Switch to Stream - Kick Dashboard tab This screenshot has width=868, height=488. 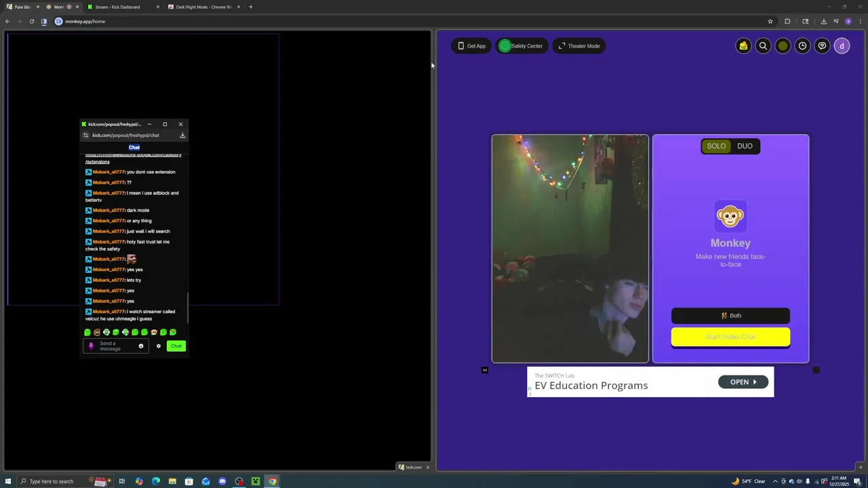pyautogui.click(x=122, y=7)
